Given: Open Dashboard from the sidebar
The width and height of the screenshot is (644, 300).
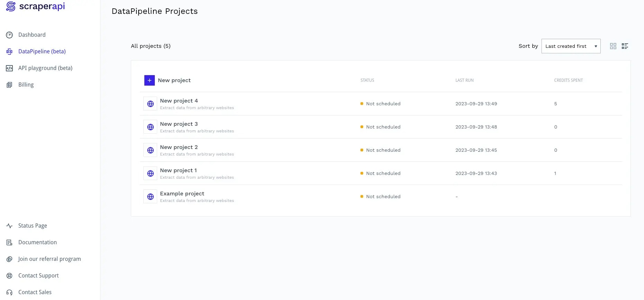Looking at the screenshot, I should point(32,35).
